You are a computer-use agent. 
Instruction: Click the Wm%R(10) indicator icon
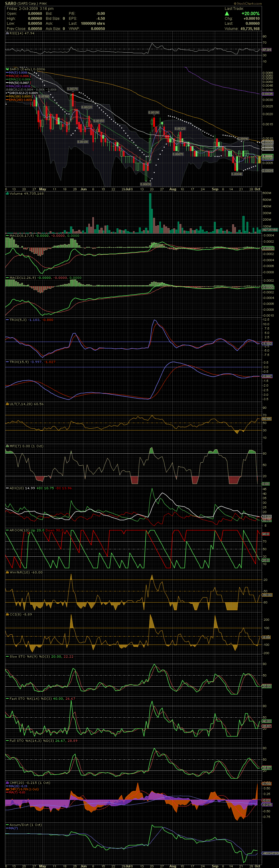[7, 572]
